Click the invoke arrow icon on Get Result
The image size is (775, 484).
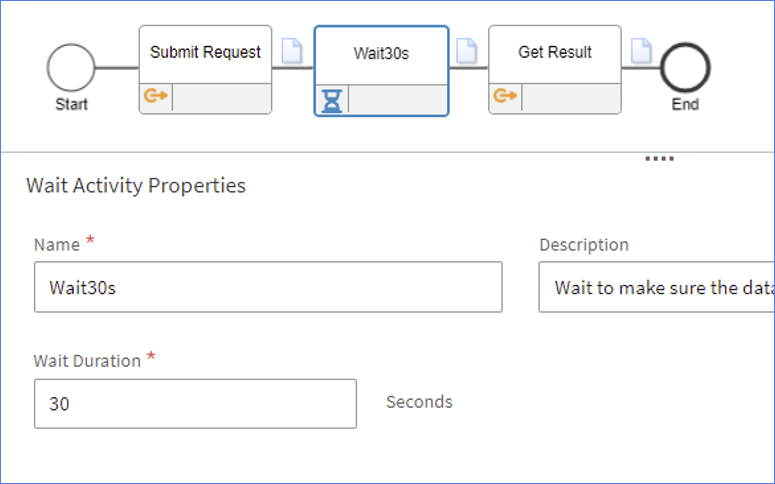505,97
